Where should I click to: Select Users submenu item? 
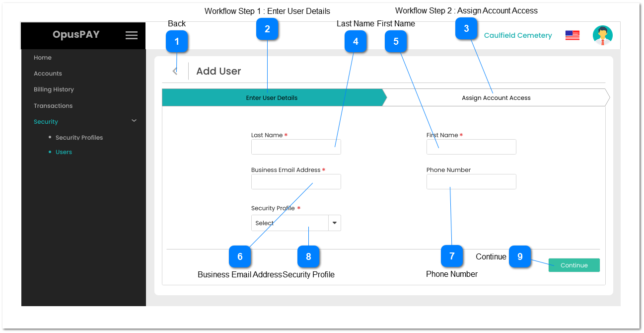64,152
